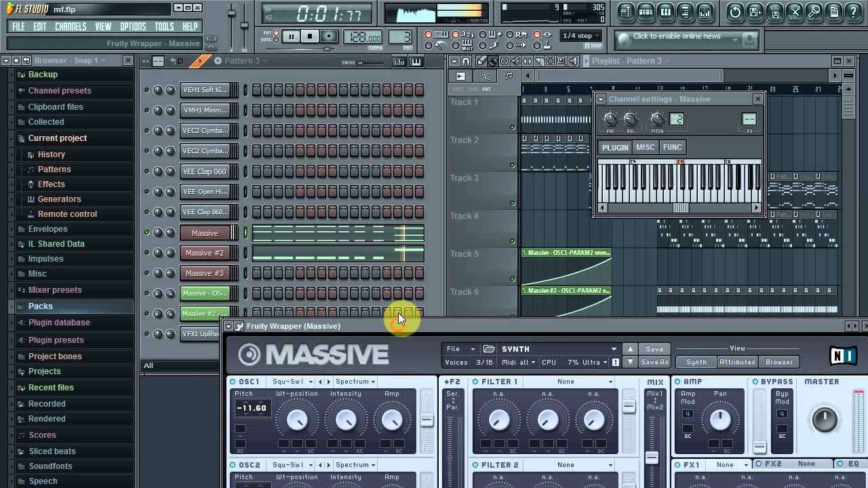This screenshot has height=488, width=868.
Task: Open Massive File menu dropdown
Action: click(x=460, y=349)
